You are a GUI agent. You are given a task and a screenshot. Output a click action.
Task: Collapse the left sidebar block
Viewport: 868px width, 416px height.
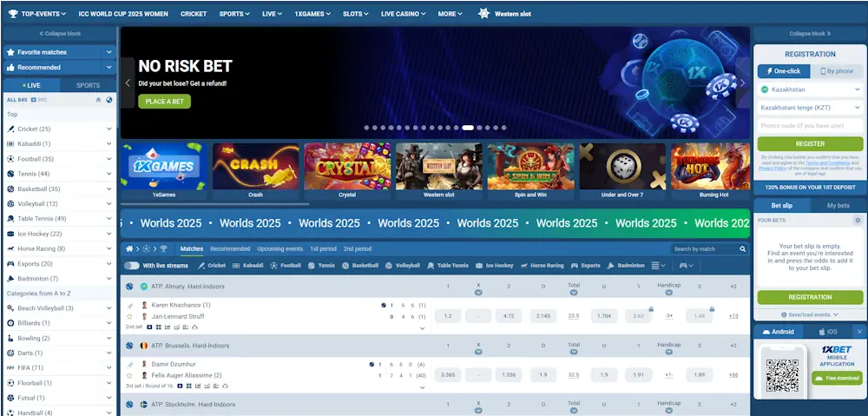[60, 34]
